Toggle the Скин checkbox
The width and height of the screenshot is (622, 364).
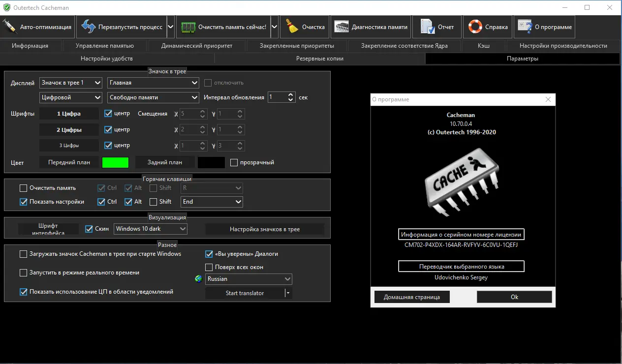tap(89, 229)
